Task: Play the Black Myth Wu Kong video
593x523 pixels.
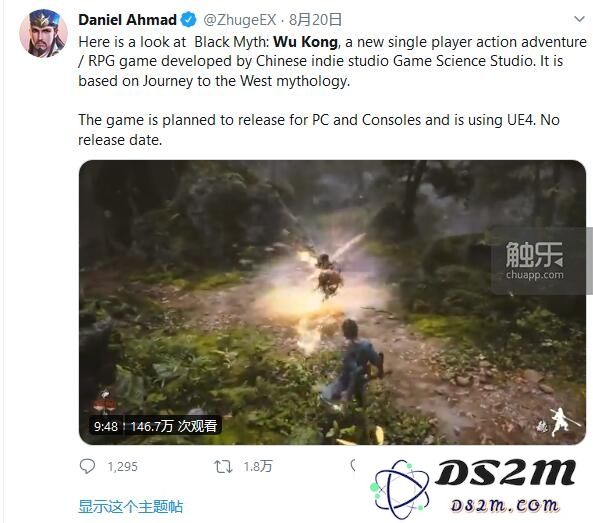Action: tap(332, 302)
